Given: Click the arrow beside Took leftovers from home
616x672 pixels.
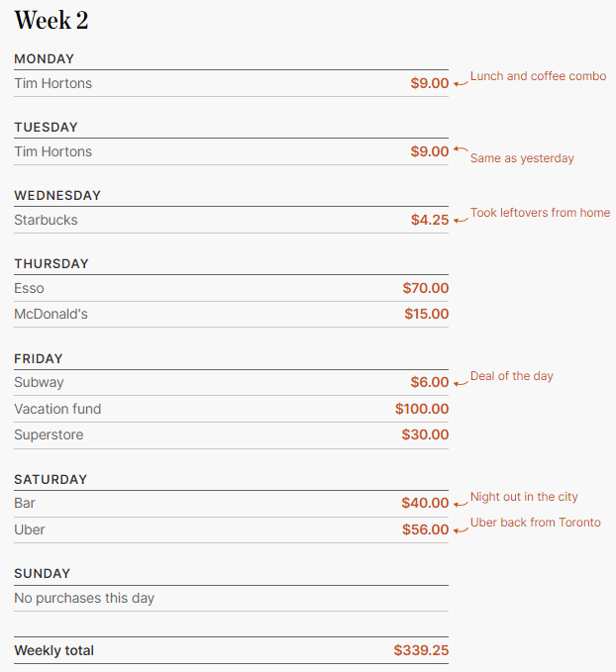Looking at the screenshot, I should tap(462, 221).
